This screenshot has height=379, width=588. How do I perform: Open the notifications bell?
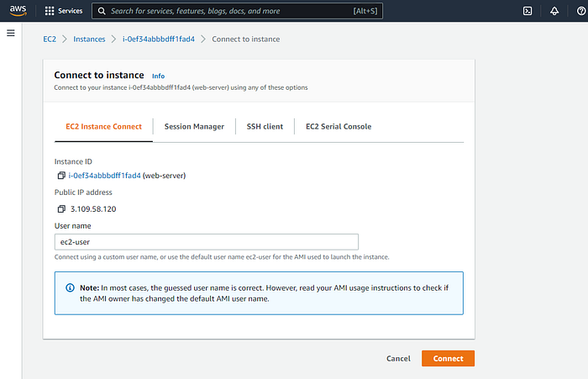coord(554,11)
